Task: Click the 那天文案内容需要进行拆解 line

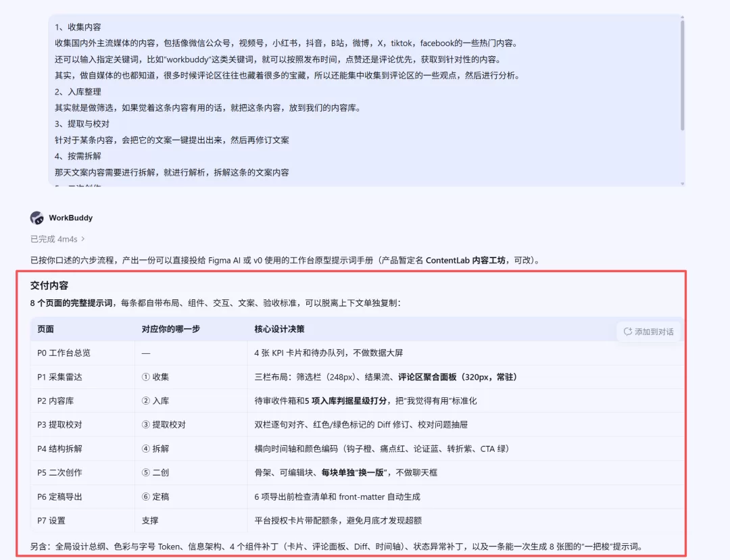Action: click(172, 172)
